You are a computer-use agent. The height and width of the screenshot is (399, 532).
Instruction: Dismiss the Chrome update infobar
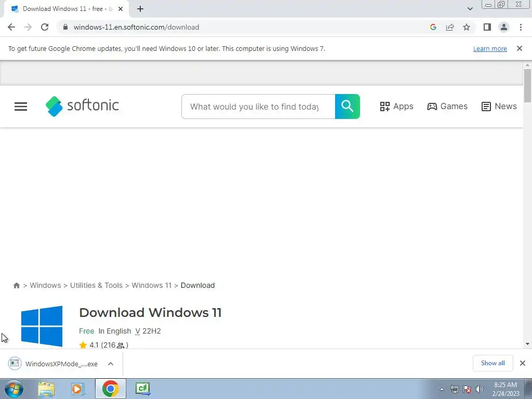click(520, 48)
